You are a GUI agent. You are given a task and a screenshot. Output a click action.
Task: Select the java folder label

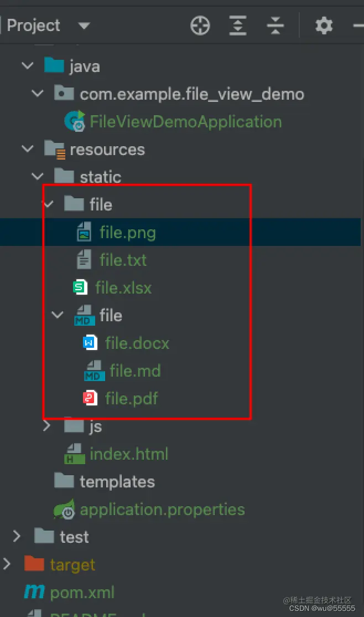point(85,66)
